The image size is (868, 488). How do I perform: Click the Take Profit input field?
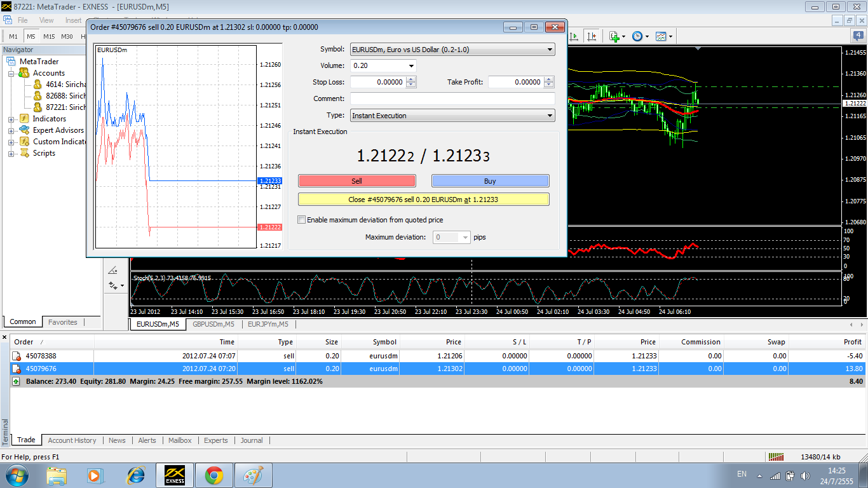tap(515, 82)
